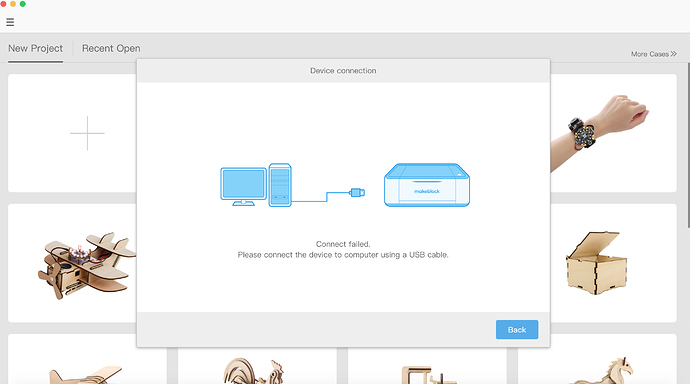Open the wooden airplane case thumbnail
This screenshot has height=384, width=690.
(72, 263)
